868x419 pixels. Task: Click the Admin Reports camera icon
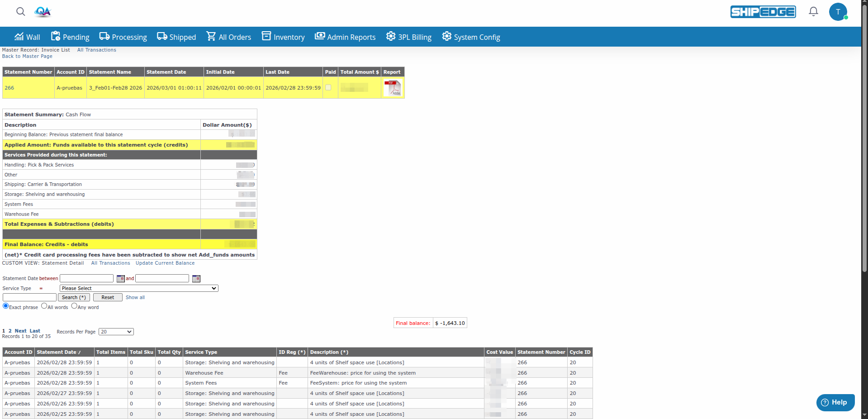(x=319, y=36)
